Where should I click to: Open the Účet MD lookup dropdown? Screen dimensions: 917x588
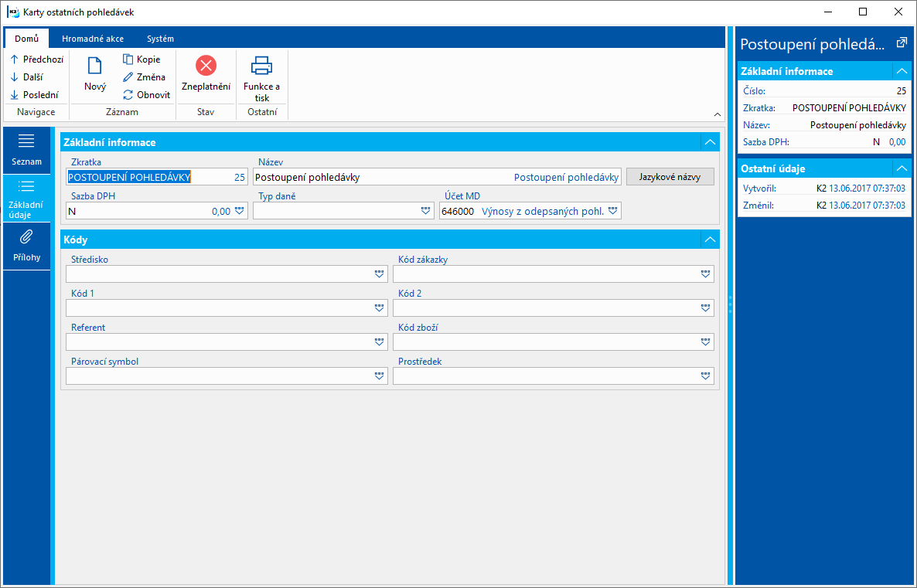[x=612, y=211]
